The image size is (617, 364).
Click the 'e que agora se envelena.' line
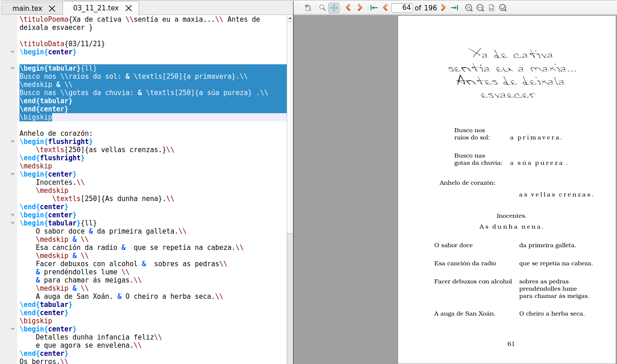coord(89,345)
